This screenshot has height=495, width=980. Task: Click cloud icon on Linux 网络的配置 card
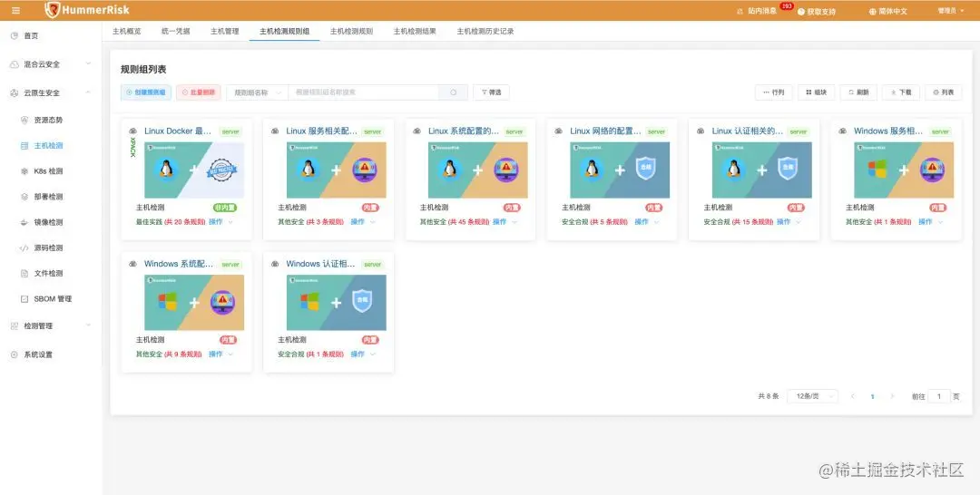(x=559, y=131)
